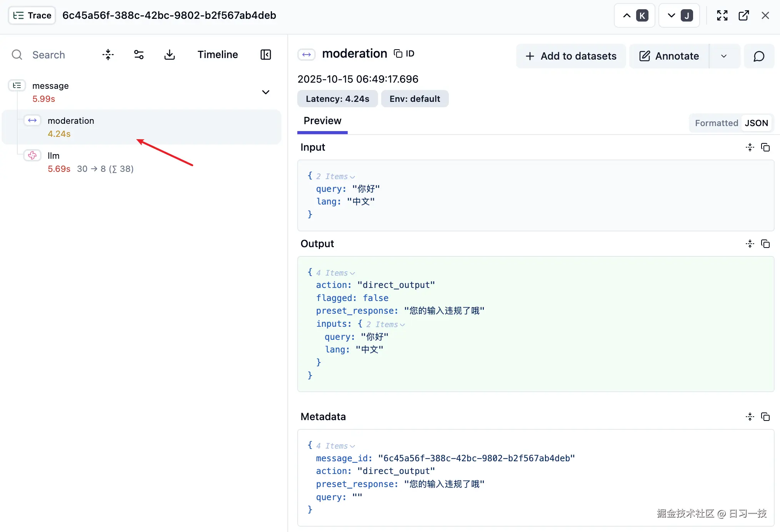The height and width of the screenshot is (532, 780).
Task: Collapse the left tree panel icon
Action: pyautogui.click(x=265, y=55)
